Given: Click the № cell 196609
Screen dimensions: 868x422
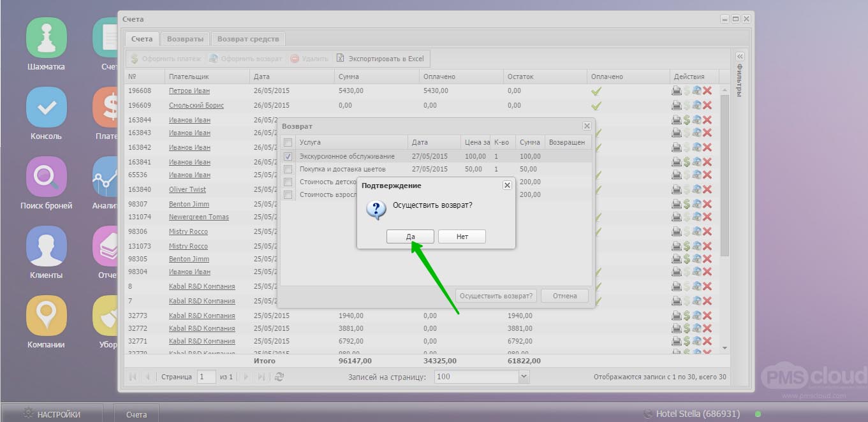Looking at the screenshot, I should click(140, 105).
